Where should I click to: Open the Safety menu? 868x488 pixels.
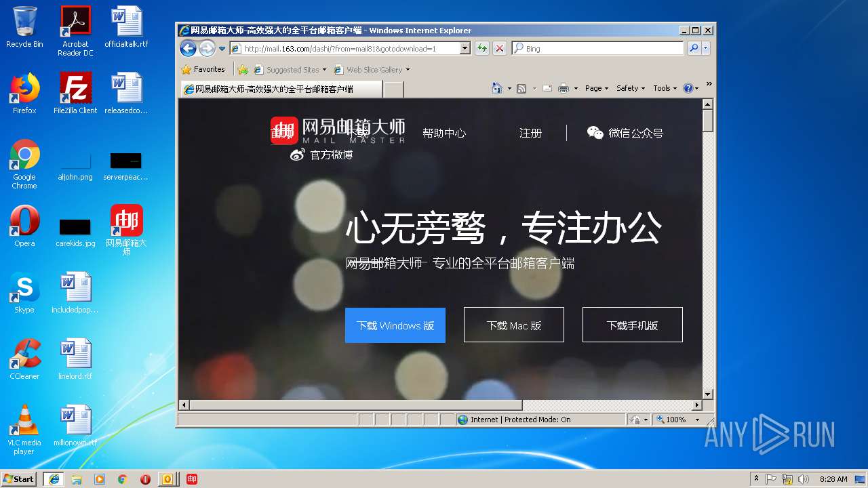[x=631, y=88]
